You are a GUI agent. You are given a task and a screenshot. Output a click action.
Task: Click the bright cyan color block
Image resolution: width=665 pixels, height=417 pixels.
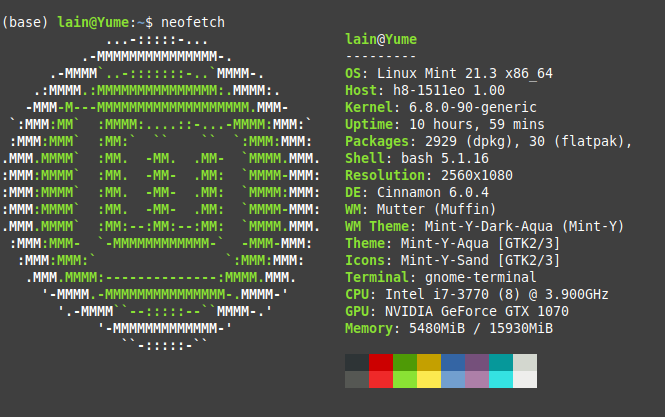point(501,380)
